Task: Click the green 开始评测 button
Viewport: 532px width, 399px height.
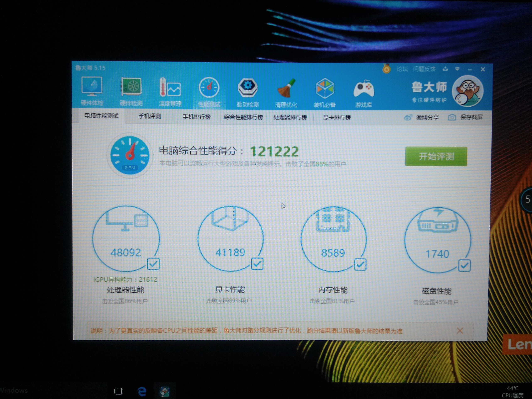Action: click(436, 156)
